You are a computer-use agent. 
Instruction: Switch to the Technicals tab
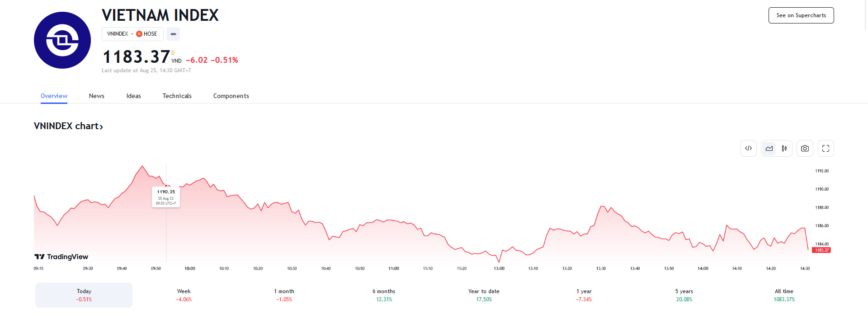click(x=177, y=96)
